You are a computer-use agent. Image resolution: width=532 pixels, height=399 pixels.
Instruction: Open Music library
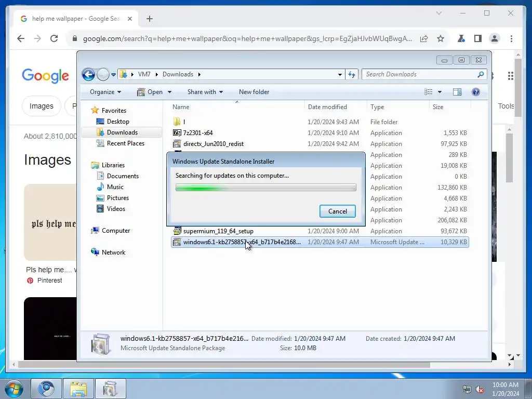(115, 187)
